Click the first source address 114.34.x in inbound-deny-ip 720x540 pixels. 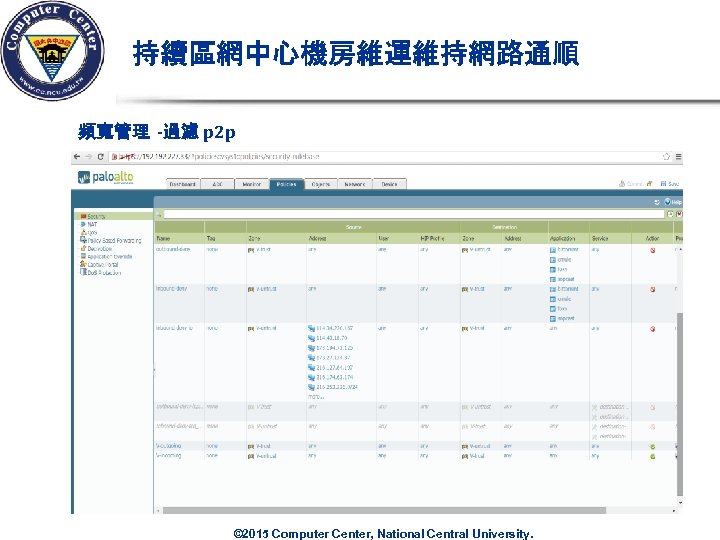click(331, 328)
